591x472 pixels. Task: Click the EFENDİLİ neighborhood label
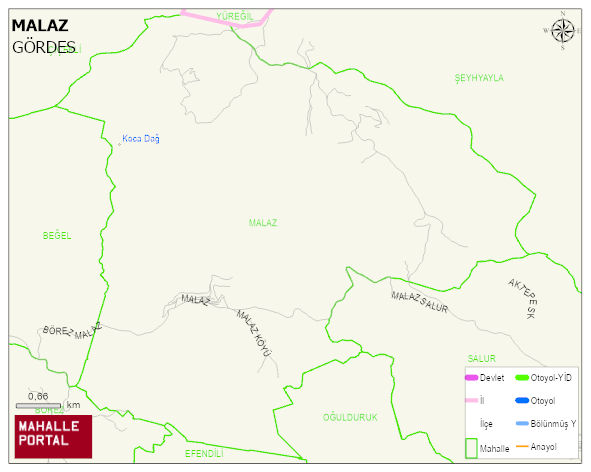204,454
